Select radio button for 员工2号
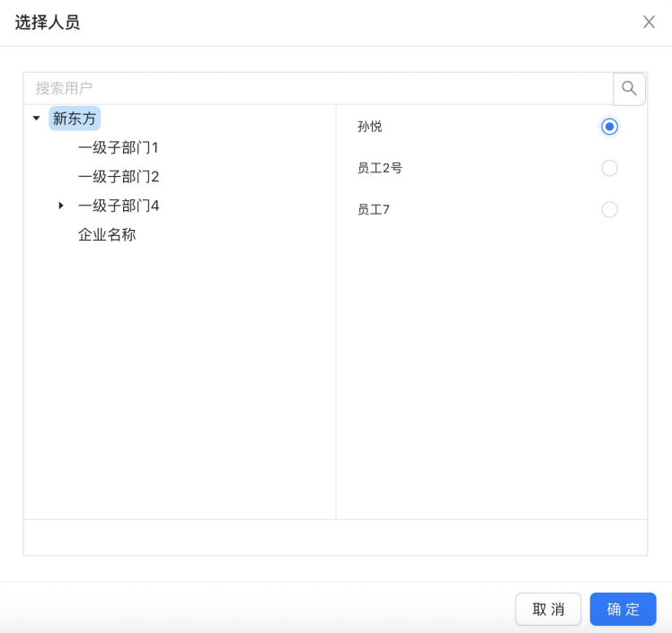The height and width of the screenshot is (633, 672). (609, 168)
